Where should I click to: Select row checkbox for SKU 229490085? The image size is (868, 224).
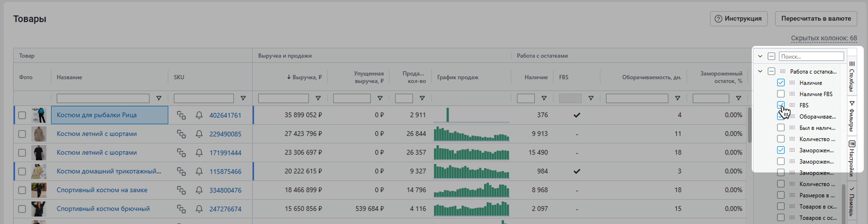(22, 134)
